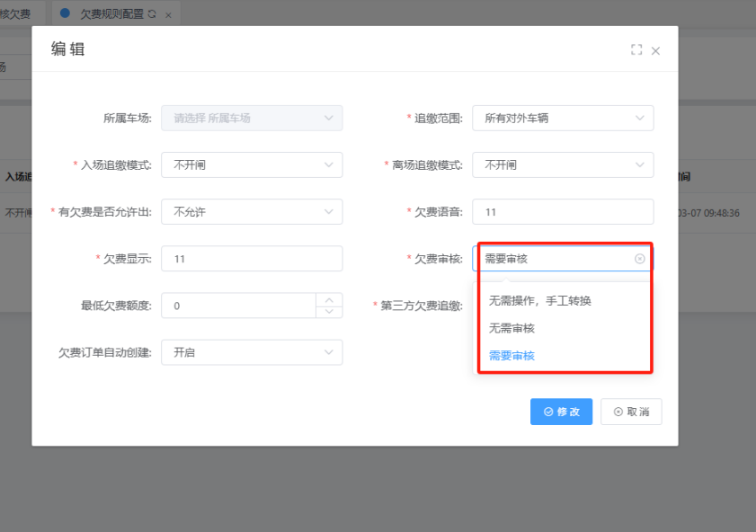Click the 欠费审核 combo box

(x=563, y=259)
